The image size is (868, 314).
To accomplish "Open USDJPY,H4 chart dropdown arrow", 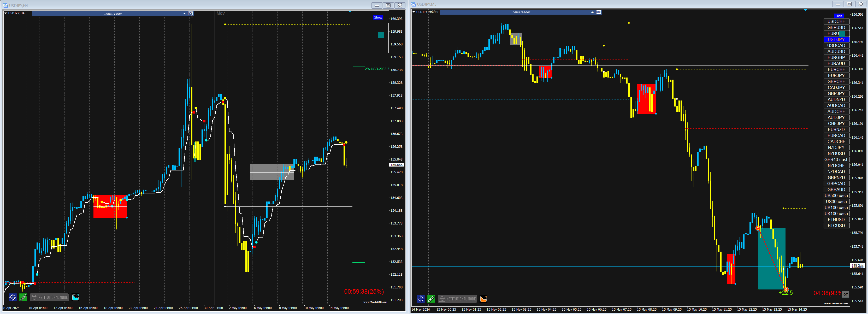I will pos(6,13).
